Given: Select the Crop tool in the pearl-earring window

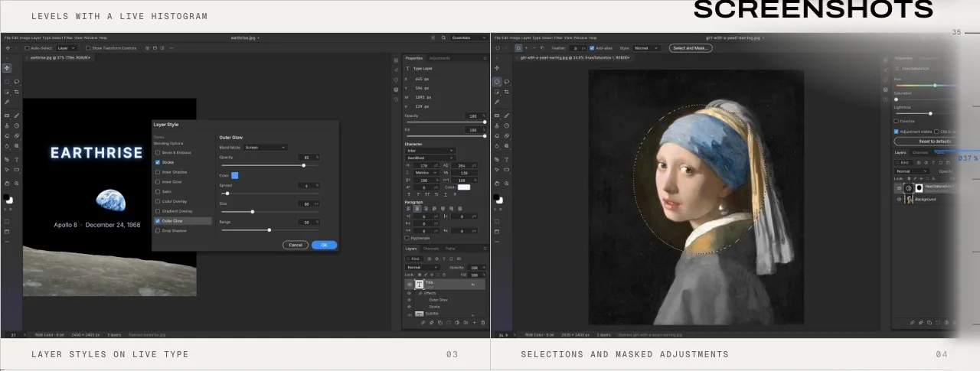Looking at the screenshot, I should 506,92.
